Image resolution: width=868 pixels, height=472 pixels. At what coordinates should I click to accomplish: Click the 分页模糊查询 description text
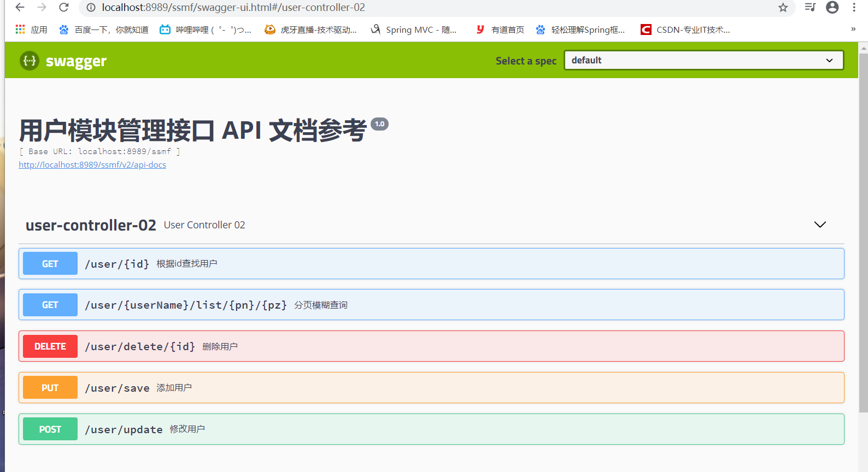tap(321, 305)
